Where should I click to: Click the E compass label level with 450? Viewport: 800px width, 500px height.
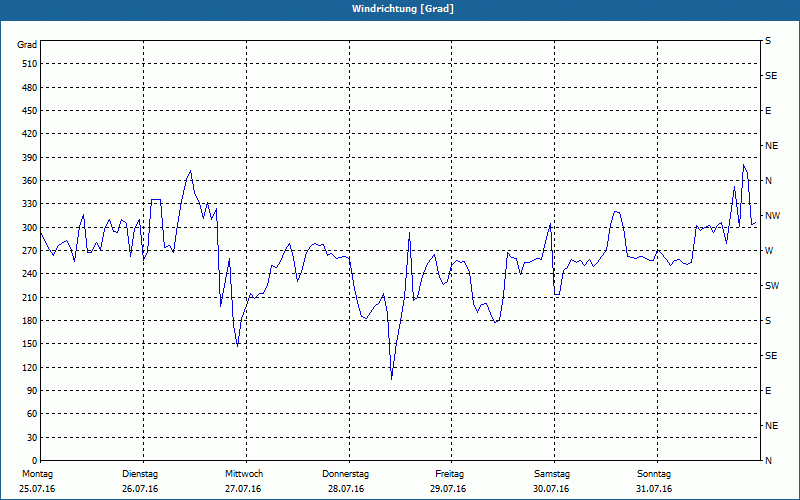pyautogui.click(x=768, y=111)
